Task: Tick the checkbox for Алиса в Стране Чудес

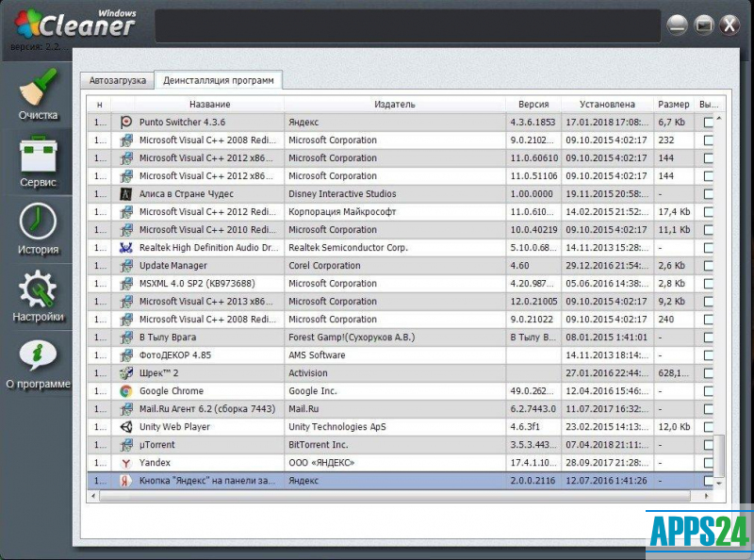Action: (x=708, y=194)
